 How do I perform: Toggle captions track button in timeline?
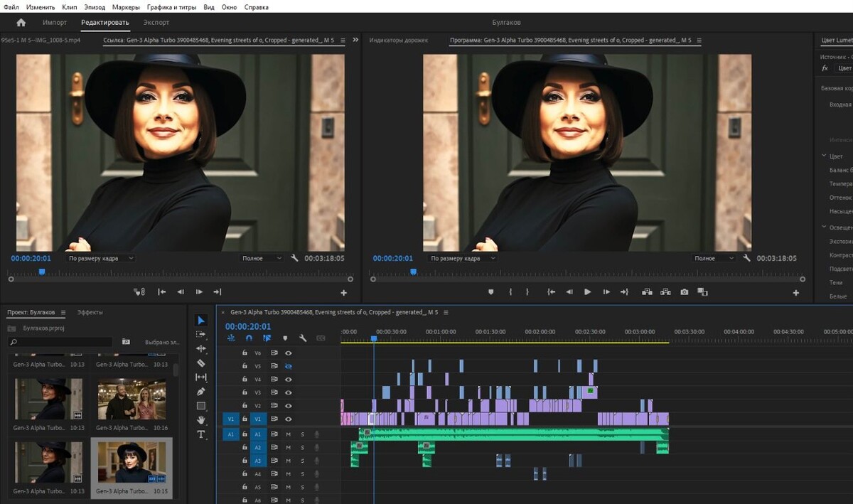pyautogui.click(x=321, y=338)
